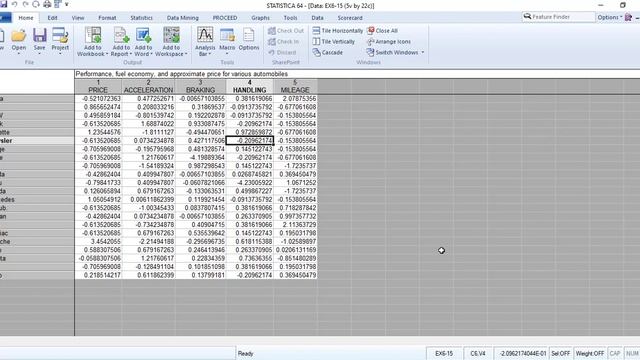Click the C6,V4 cell reference field
The height and width of the screenshot is (360, 640).
pos(478,353)
